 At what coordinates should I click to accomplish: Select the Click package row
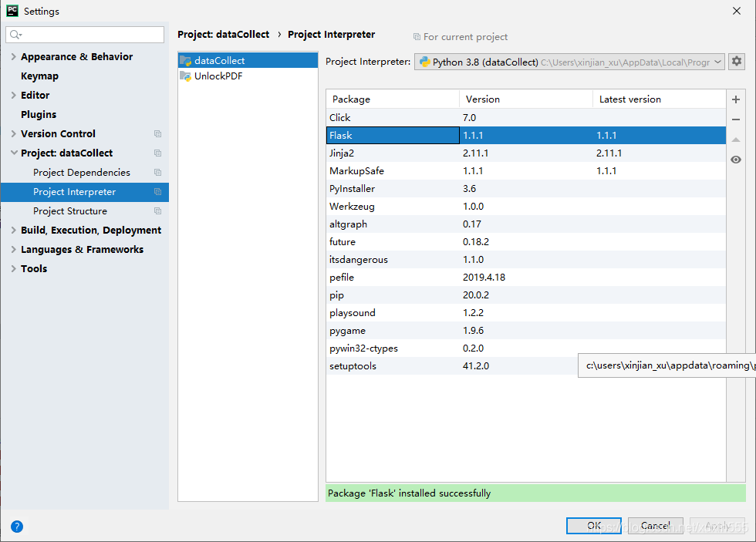coord(526,117)
